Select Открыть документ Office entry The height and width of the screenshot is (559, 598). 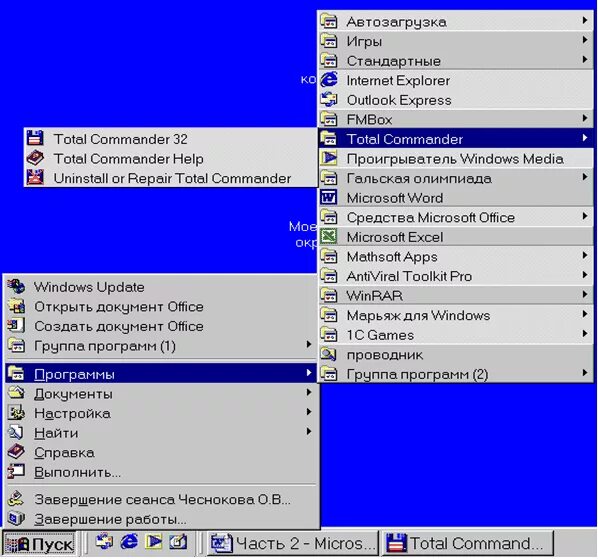pos(161,307)
